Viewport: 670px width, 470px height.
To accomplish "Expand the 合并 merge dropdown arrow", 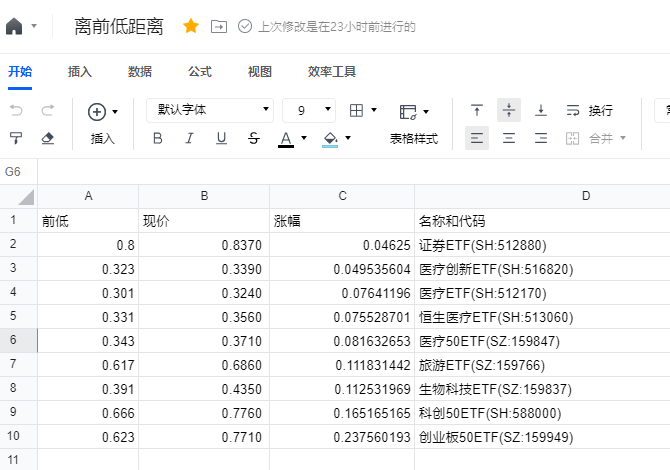I will [x=623, y=138].
